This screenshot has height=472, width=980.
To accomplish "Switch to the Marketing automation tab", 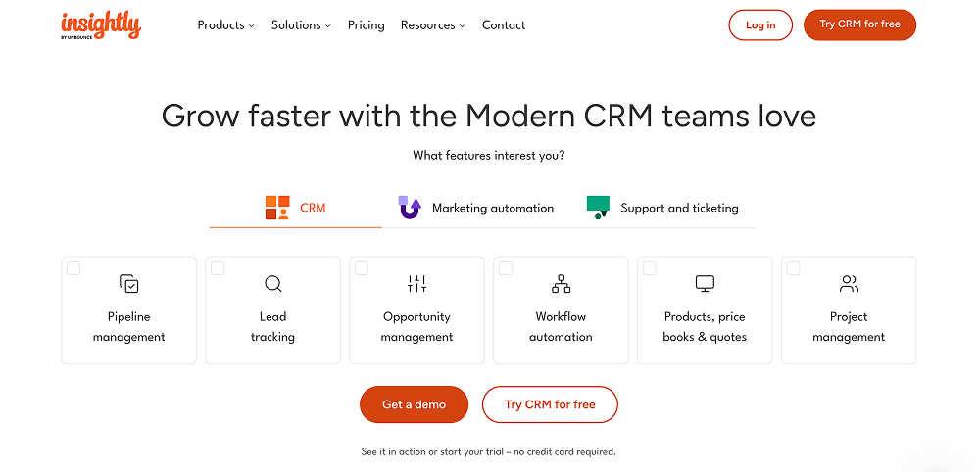I will 475,208.
